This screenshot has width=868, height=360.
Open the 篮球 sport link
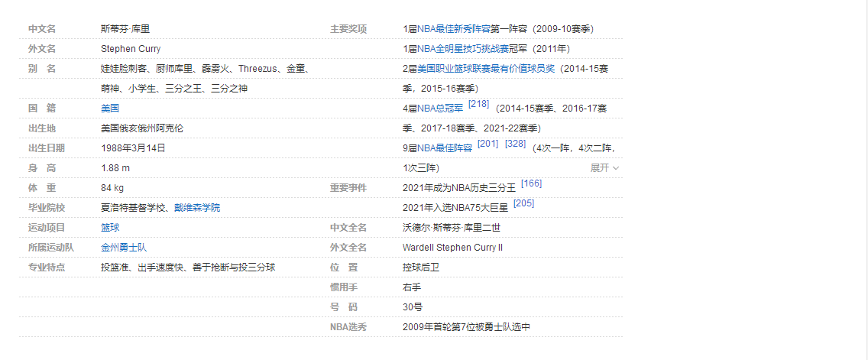pos(109,228)
